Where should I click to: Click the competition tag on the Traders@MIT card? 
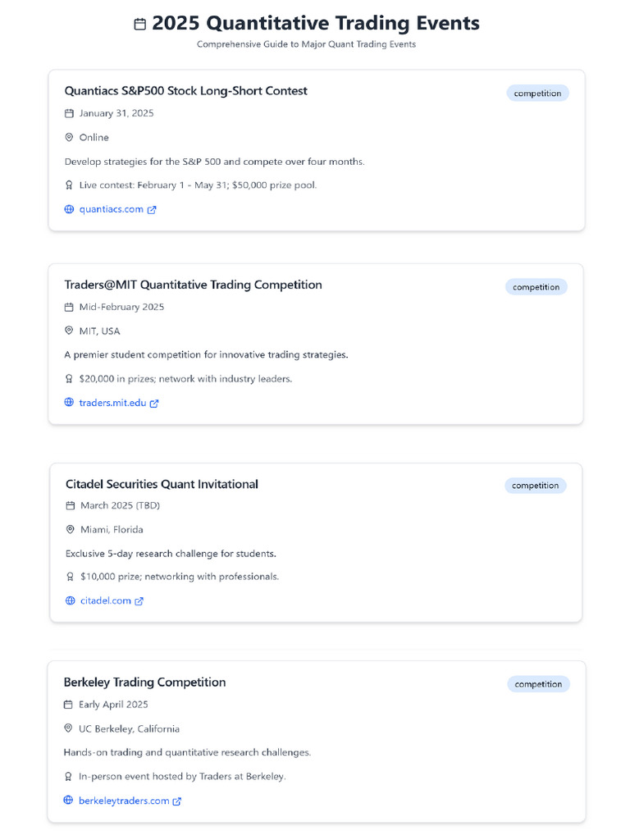536,287
